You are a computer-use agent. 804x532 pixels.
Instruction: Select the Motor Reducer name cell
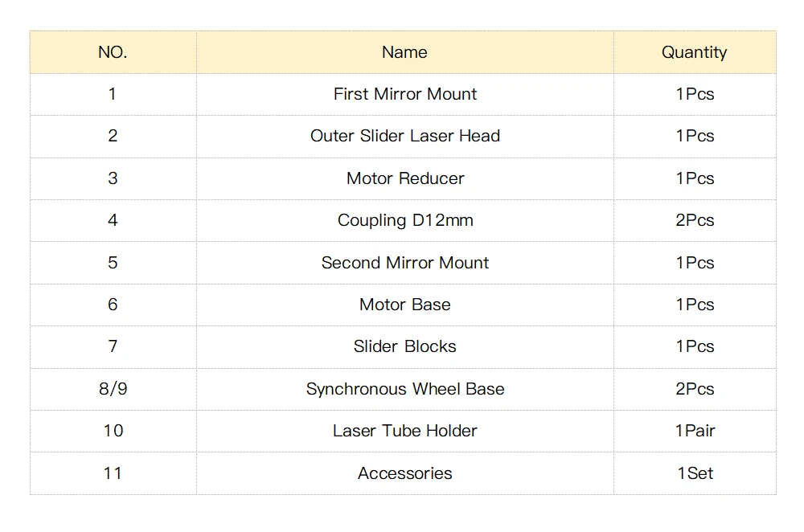[404, 178]
